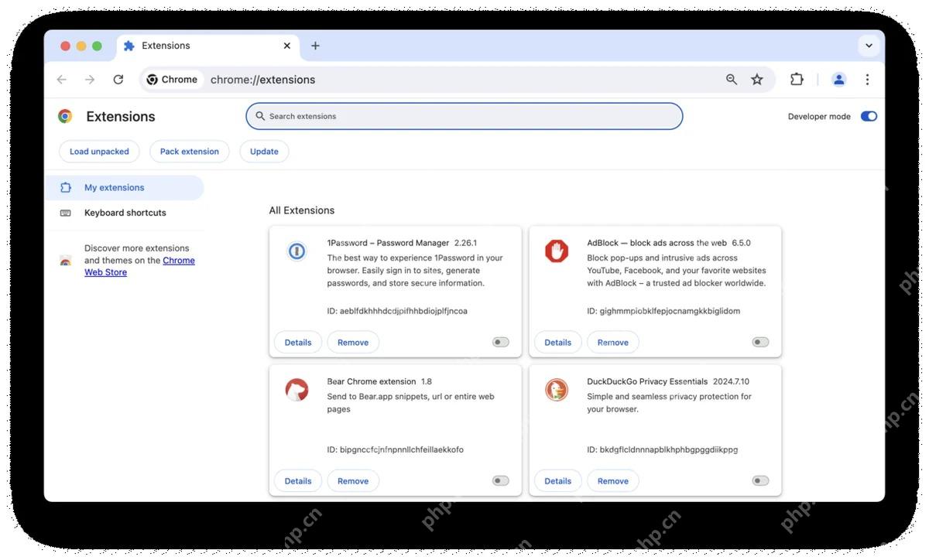Open Chrome's three-dot menu
This screenshot has width=929, height=560.
867,80
